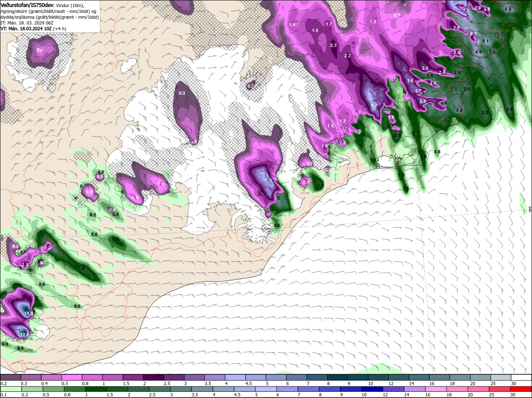
Task: Click upper legend swatch between 2 and 2.5
Action: point(153,377)
